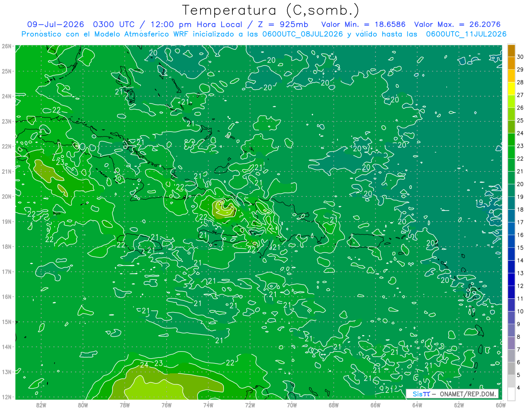The height and width of the screenshot is (411, 532).
Task: Click longitude axis label 82W
Action: coord(41,405)
